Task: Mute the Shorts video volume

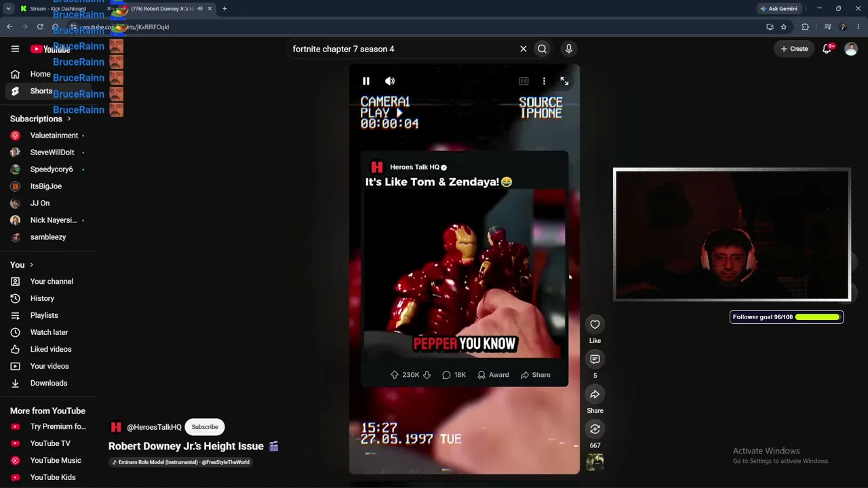Action: pyautogui.click(x=390, y=81)
